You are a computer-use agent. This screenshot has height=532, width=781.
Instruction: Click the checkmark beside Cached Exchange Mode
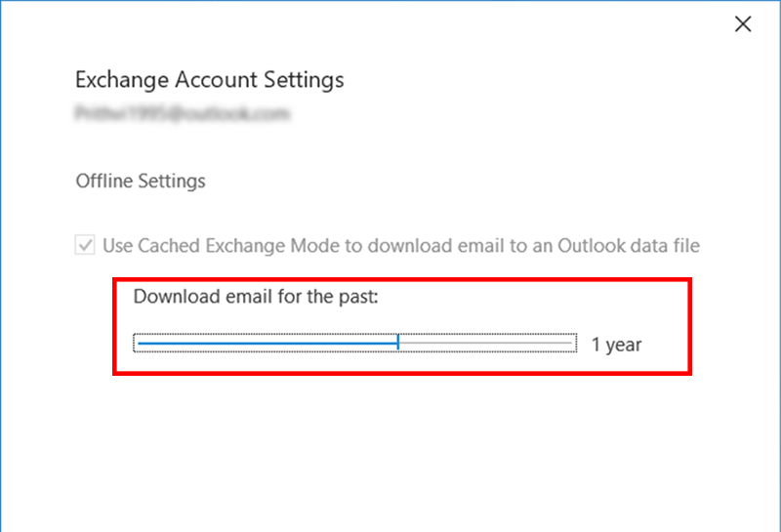(x=85, y=246)
